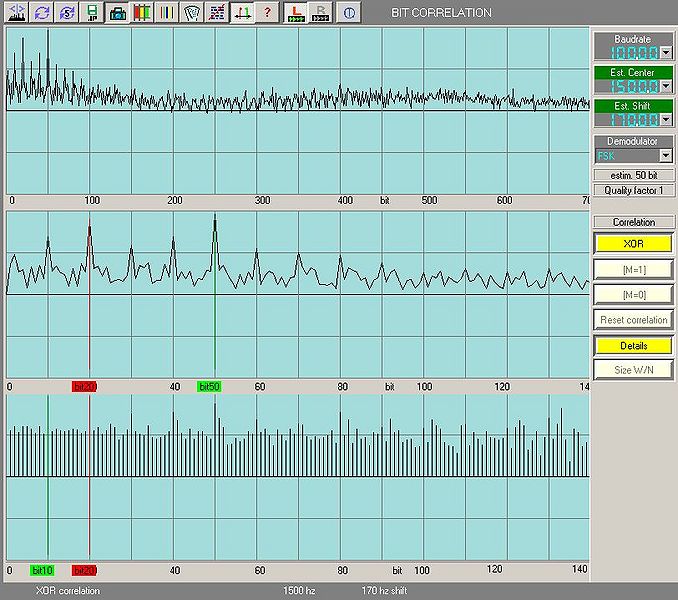The image size is (678, 600).
Task: Click the red-yellow-green color bars icon
Action: click(142, 12)
